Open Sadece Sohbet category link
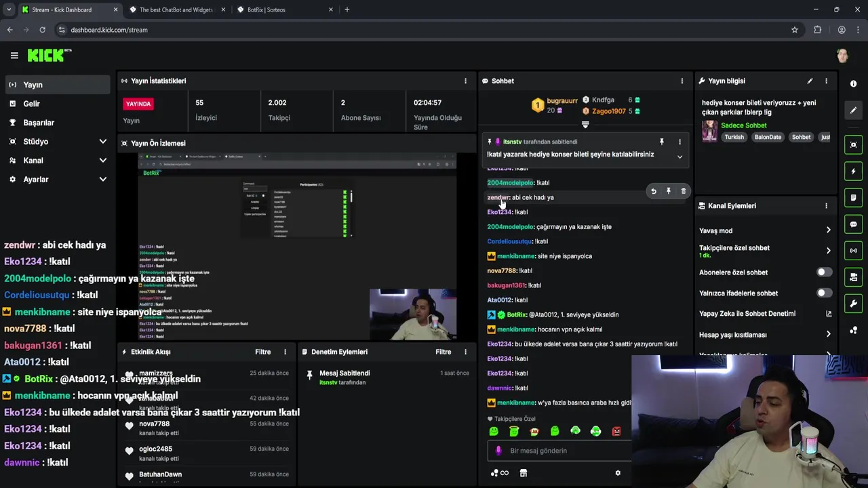 (x=744, y=125)
